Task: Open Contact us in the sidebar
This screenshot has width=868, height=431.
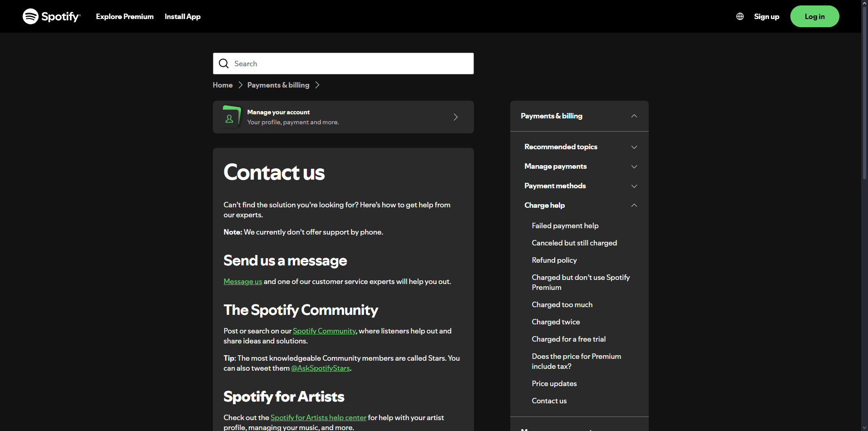Action: point(549,401)
